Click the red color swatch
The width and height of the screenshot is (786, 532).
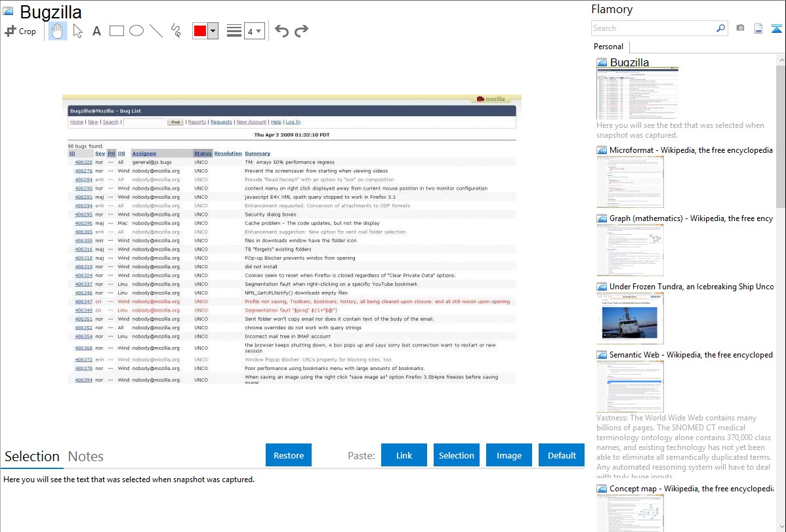200,31
